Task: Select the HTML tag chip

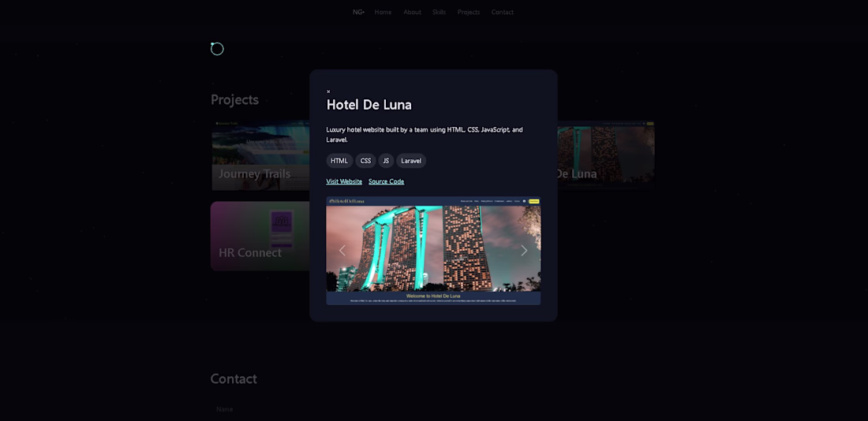Action: point(339,161)
